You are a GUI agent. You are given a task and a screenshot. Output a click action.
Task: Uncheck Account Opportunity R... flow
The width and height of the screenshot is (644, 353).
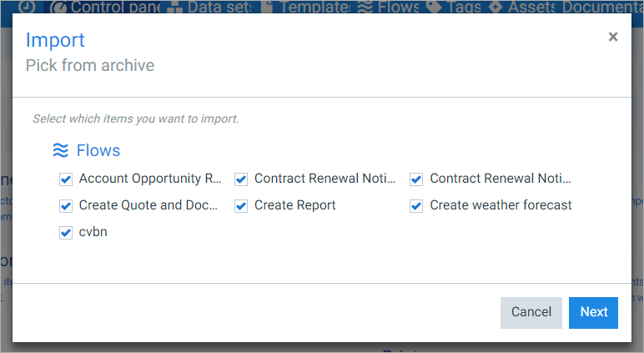66,179
